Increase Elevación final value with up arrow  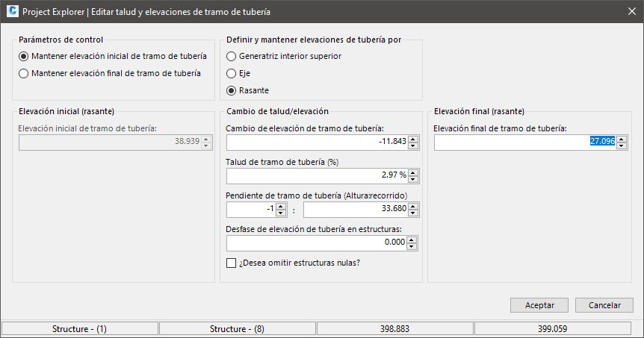(621, 138)
